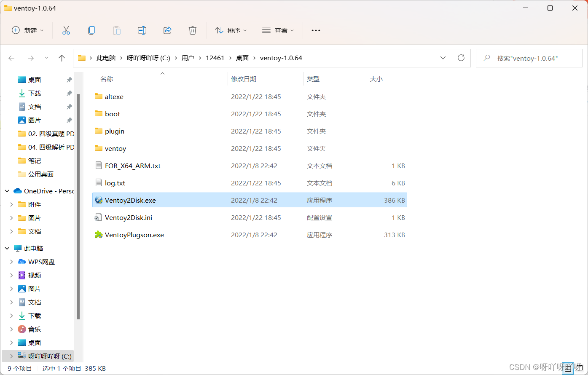
Task: Open the 查看 view dropdown
Action: coord(278,30)
